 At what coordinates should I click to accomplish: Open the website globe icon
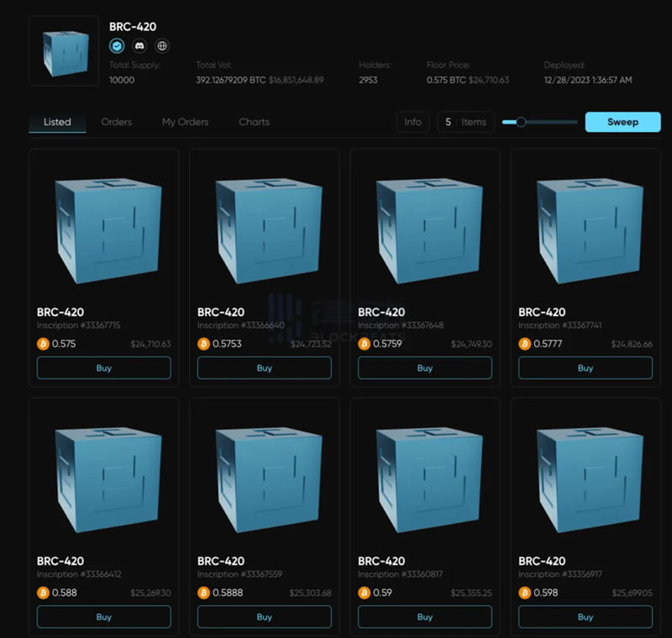coord(161,46)
